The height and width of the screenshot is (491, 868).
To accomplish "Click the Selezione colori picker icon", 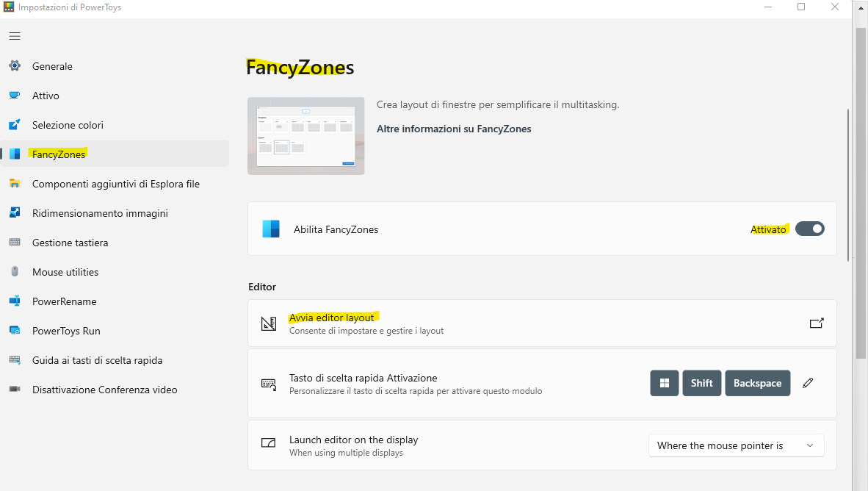I will [15, 125].
